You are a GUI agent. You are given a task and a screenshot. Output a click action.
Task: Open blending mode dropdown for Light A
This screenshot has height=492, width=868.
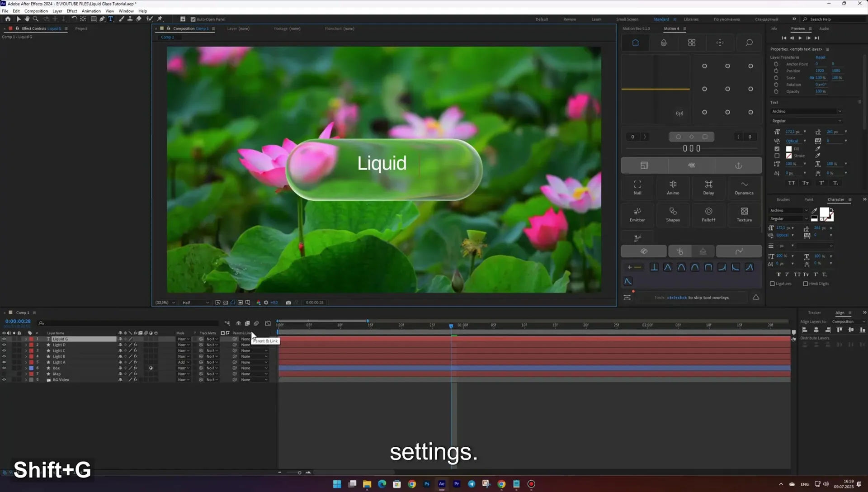pyautogui.click(x=183, y=362)
